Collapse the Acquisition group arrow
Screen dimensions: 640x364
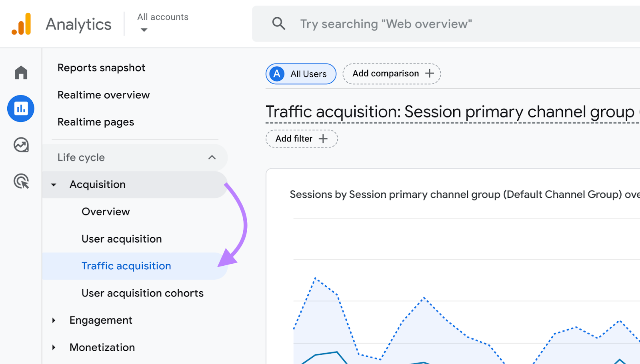point(54,185)
